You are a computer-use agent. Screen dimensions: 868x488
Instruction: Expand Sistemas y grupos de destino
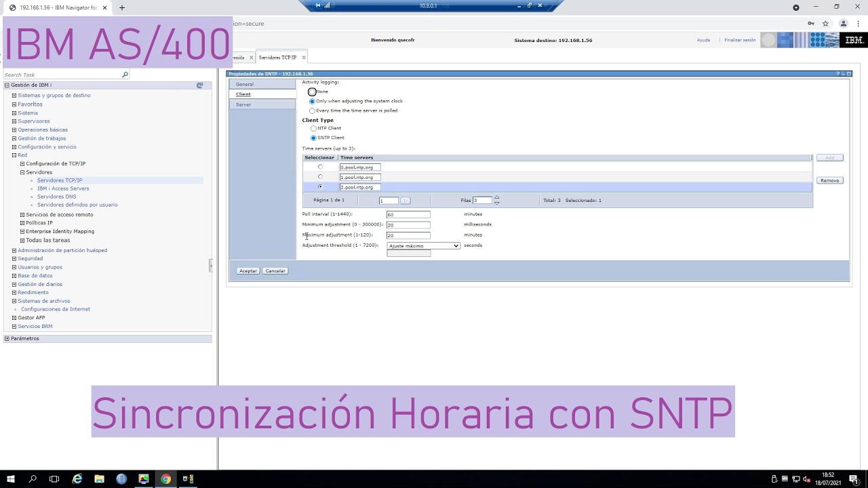(14, 96)
